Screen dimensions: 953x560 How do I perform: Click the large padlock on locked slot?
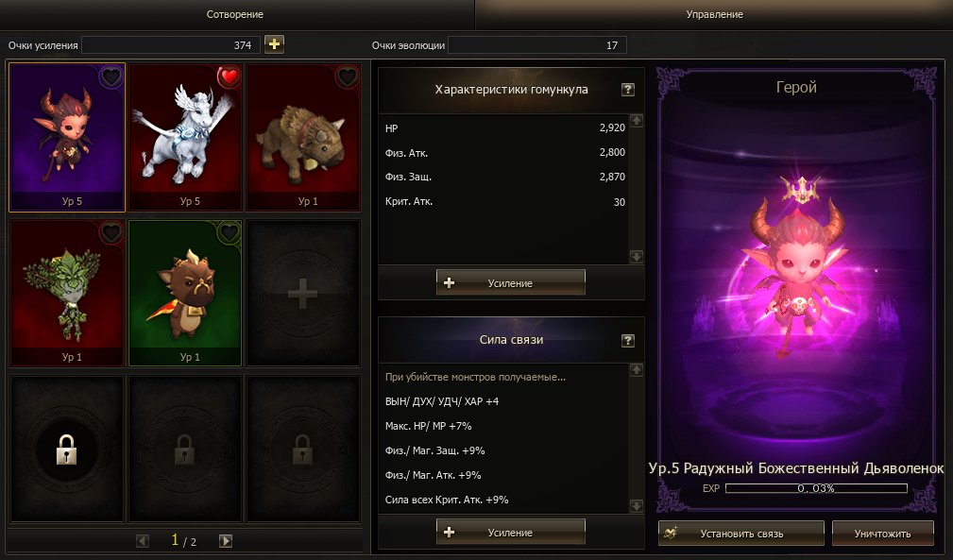pyautogui.click(x=66, y=450)
